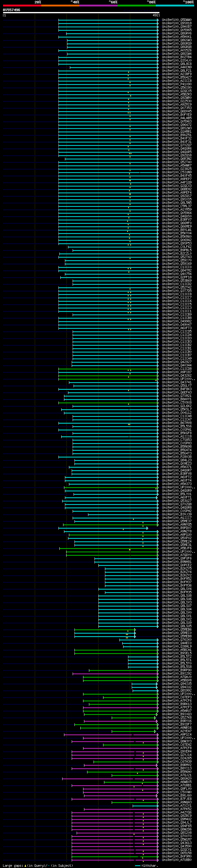Open entry UniRef100_B0ZTB4
Screen dimensions: 197x868
pos(177,57)
